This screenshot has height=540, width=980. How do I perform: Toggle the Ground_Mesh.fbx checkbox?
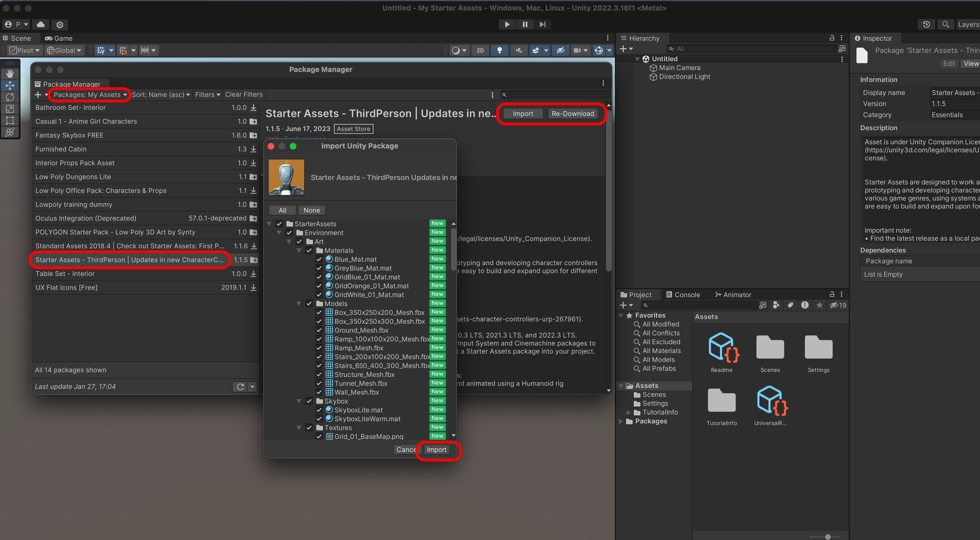[319, 330]
